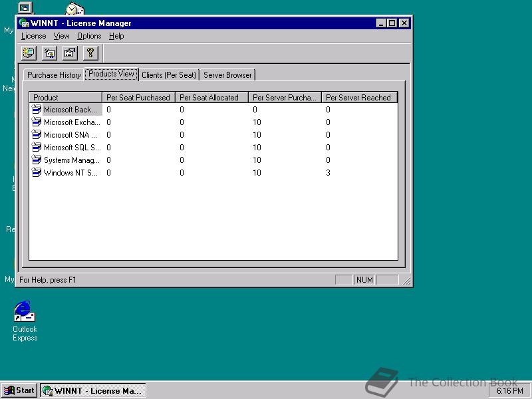Image resolution: width=532 pixels, height=399 pixels.
Task: Sort by the Product column header
Action: point(65,97)
